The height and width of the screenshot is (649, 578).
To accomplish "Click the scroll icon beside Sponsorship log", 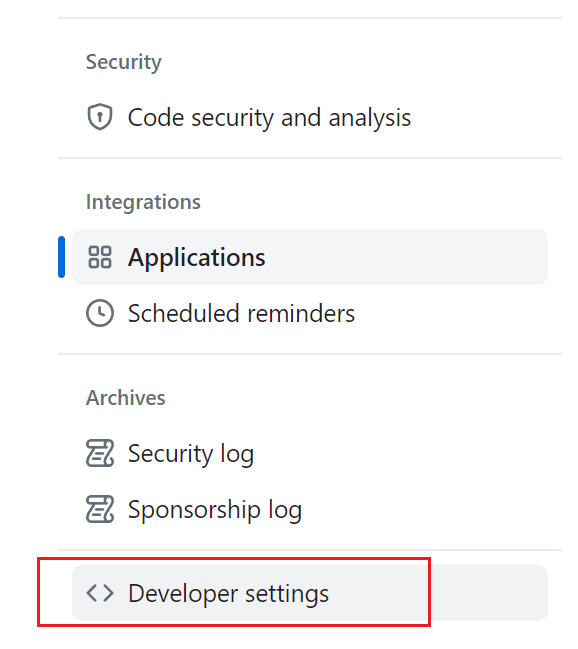I will point(100,509).
